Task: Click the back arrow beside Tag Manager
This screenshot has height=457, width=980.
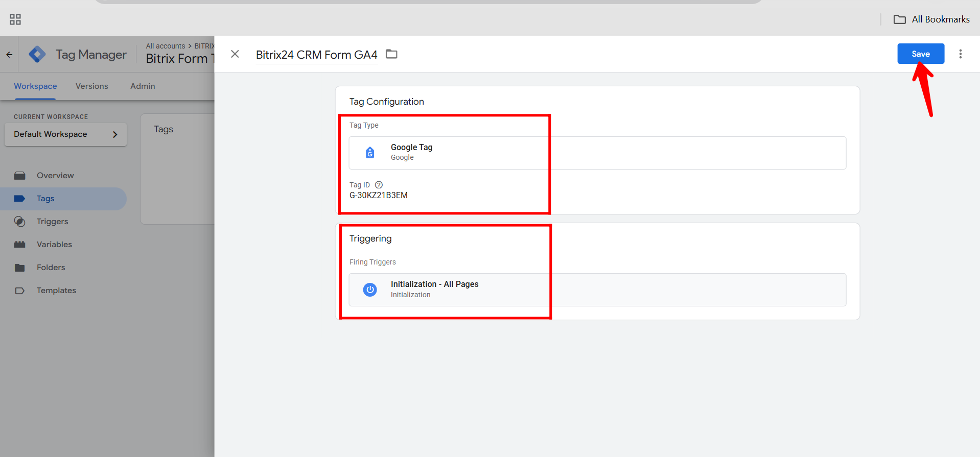Action: 9,54
